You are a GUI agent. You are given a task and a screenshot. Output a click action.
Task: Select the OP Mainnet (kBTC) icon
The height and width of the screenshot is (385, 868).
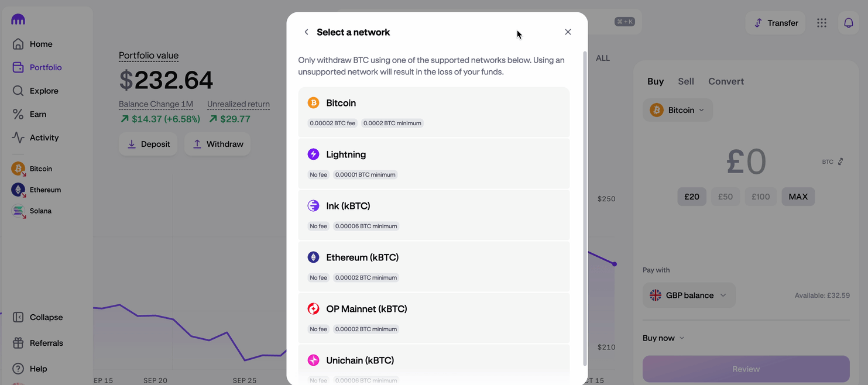pyautogui.click(x=314, y=308)
